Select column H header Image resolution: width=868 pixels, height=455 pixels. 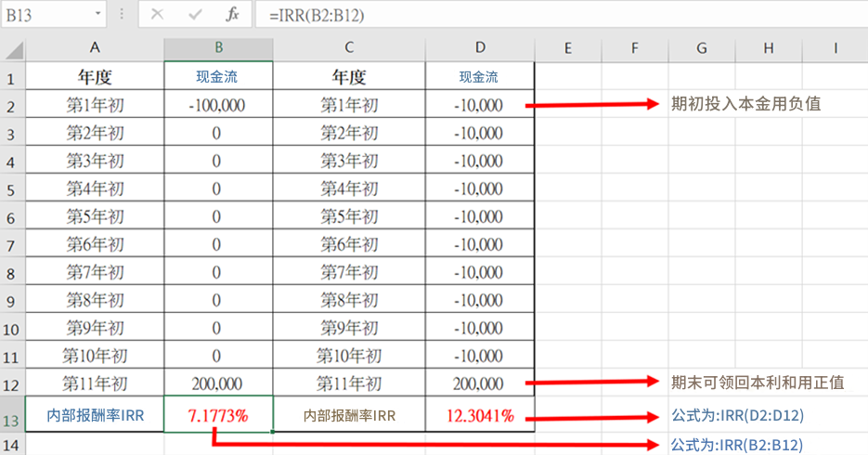coord(769,48)
